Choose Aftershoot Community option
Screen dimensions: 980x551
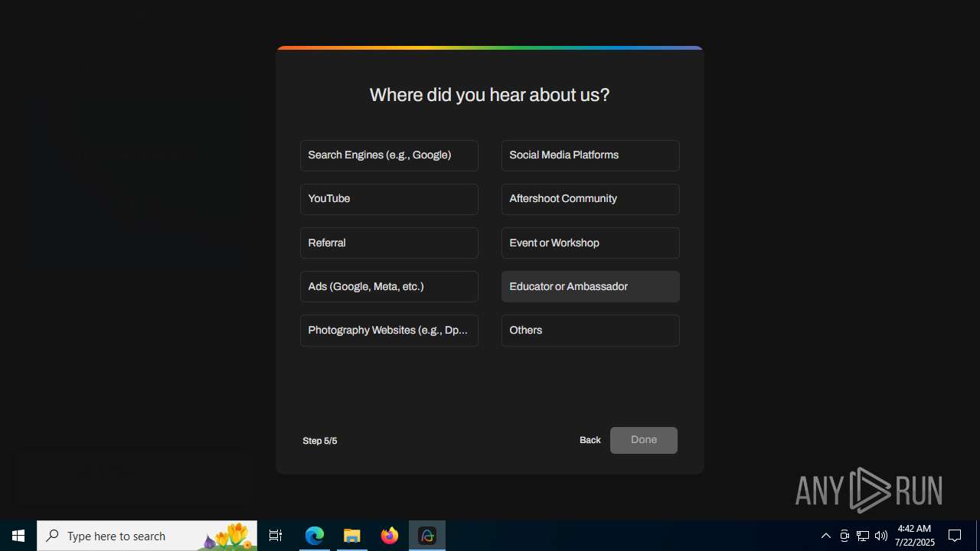point(590,199)
